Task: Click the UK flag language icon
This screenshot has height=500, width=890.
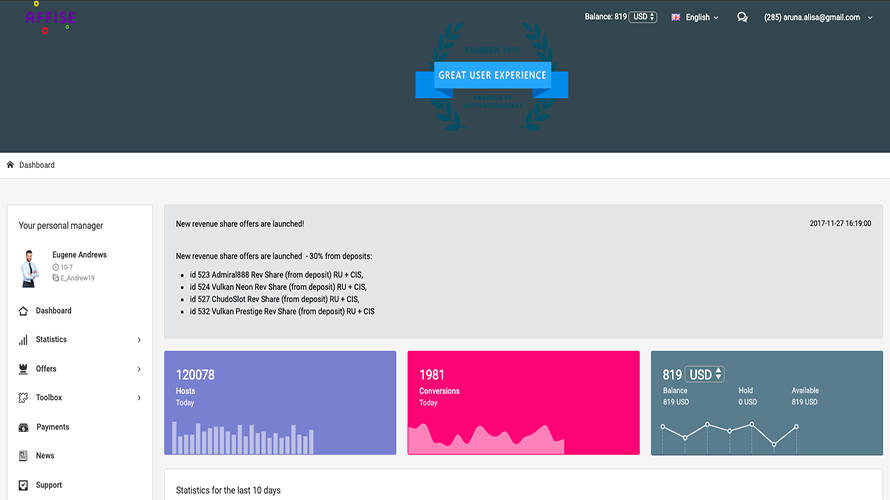Action: (675, 17)
